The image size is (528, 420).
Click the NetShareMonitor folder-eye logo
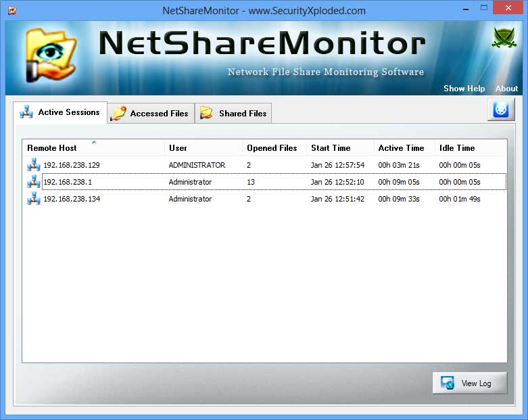point(49,55)
